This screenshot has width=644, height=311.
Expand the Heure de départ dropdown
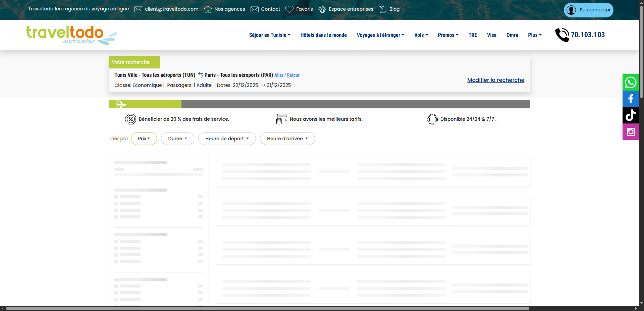tap(227, 139)
